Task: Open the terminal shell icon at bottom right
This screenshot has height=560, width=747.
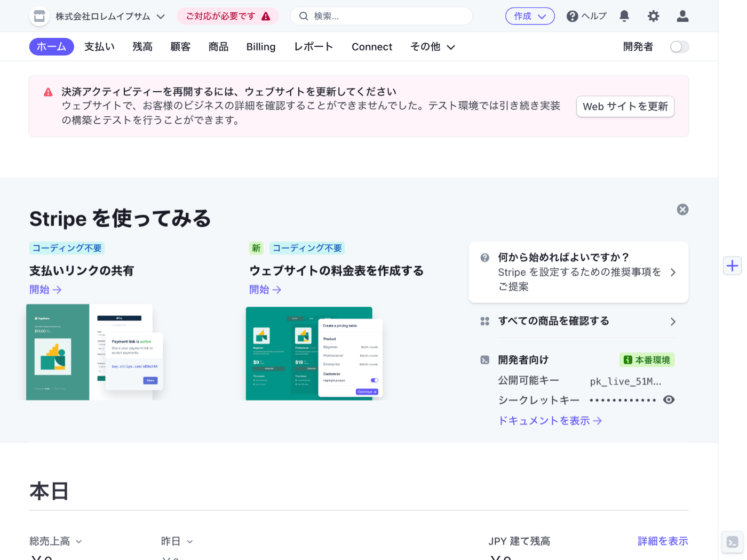Action: 733,542
